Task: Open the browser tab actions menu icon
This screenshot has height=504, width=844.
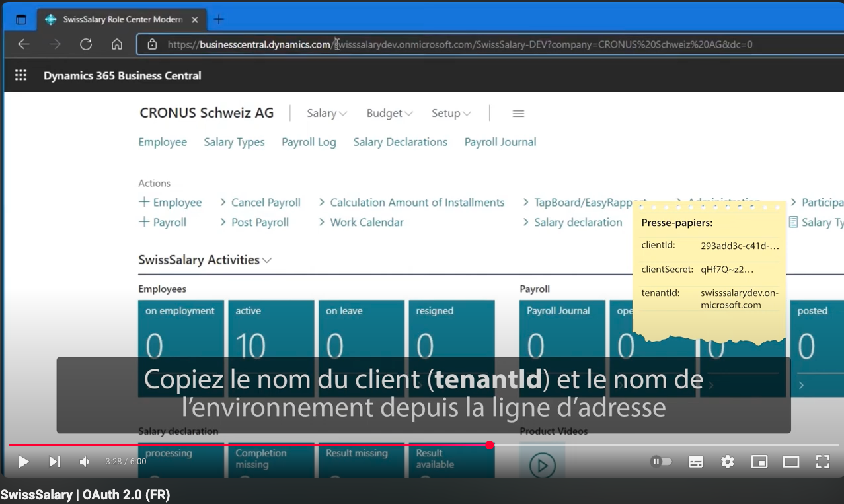Action: tap(20, 20)
